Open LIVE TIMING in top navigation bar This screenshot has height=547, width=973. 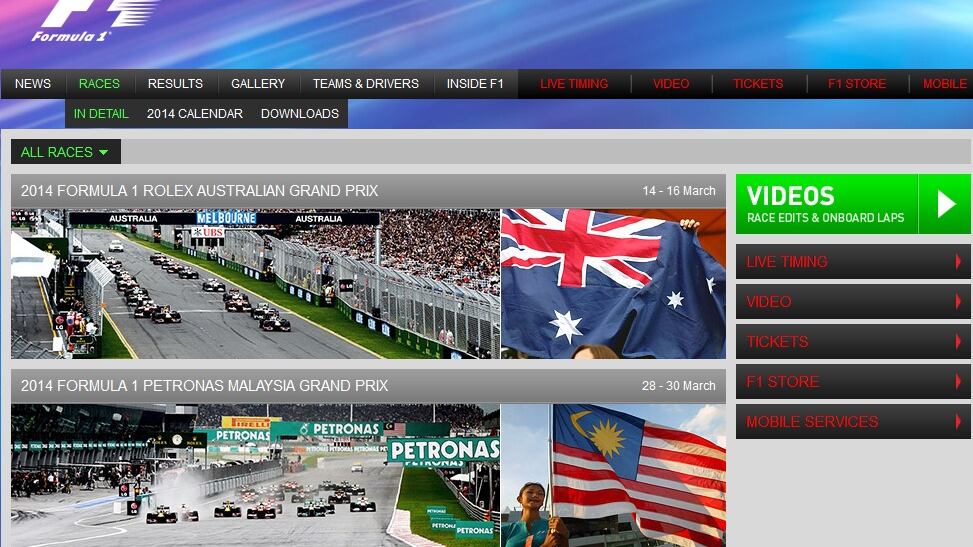pyautogui.click(x=574, y=84)
